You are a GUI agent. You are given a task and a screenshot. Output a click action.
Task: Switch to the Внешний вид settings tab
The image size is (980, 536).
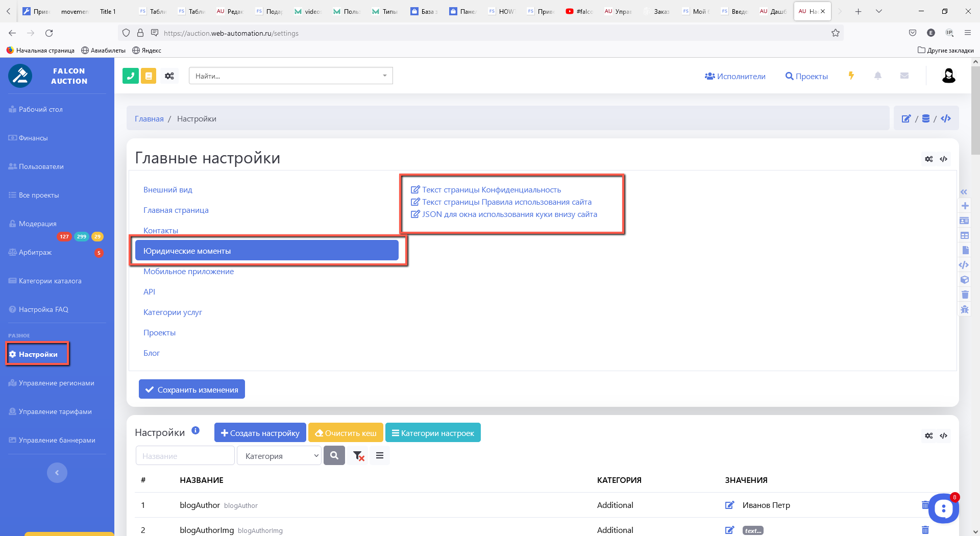click(167, 190)
